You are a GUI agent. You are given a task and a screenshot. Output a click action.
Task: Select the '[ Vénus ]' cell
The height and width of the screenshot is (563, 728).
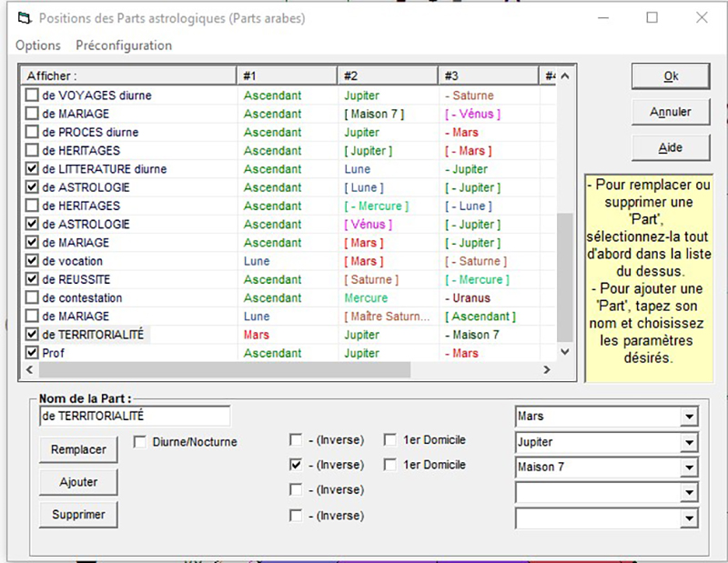[x=369, y=224]
